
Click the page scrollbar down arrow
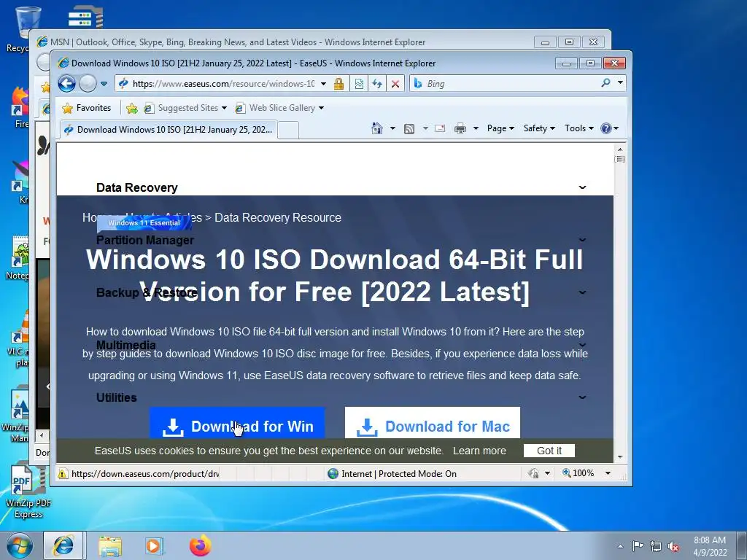coord(620,457)
